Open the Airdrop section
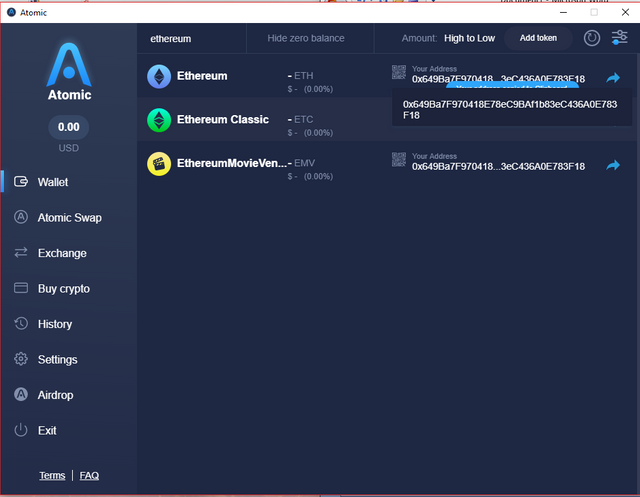The height and width of the screenshot is (497, 640). point(56,395)
